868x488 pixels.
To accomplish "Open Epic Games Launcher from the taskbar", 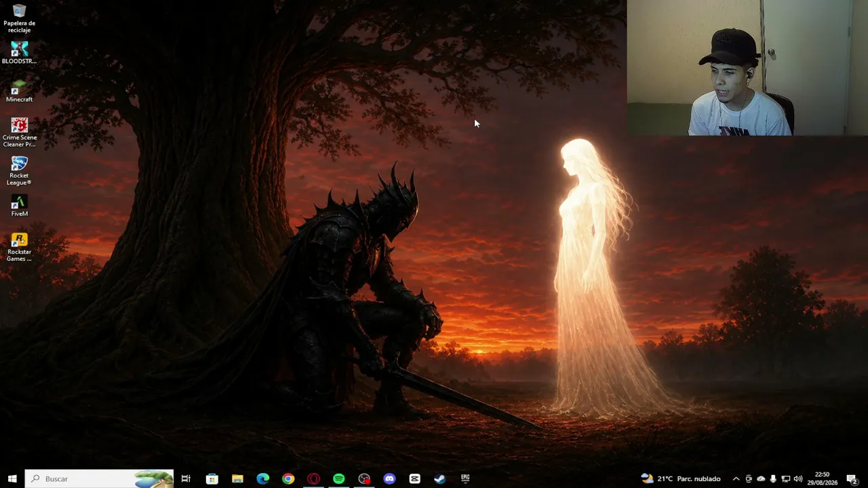I will (465, 479).
